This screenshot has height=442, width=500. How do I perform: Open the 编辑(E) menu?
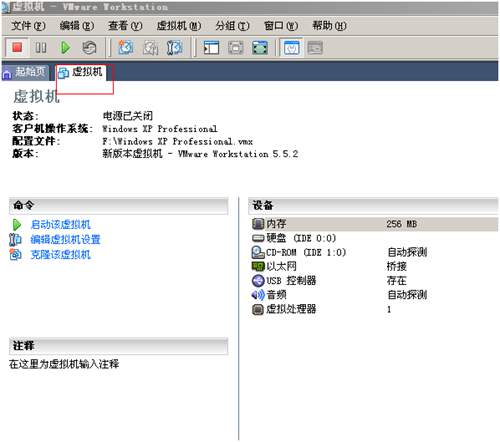click(77, 26)
